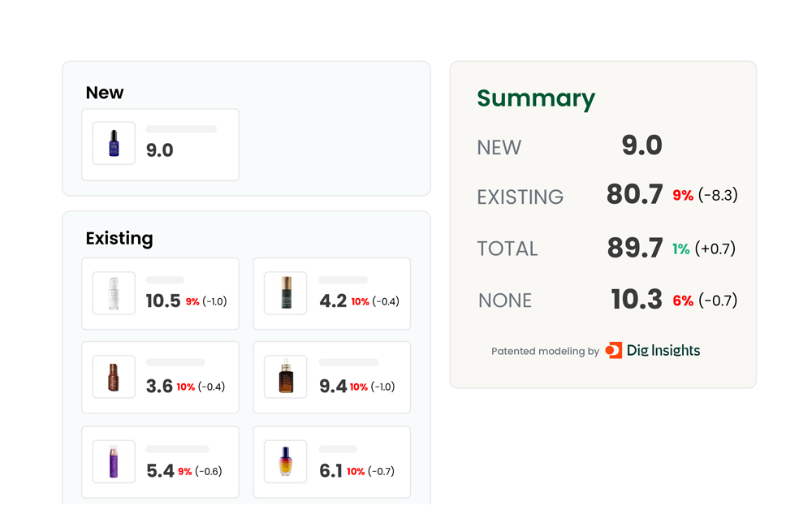Click the green 1% change indicator
Image resolution: width=812 pixels, height=506 pixels.
(680, 249)
